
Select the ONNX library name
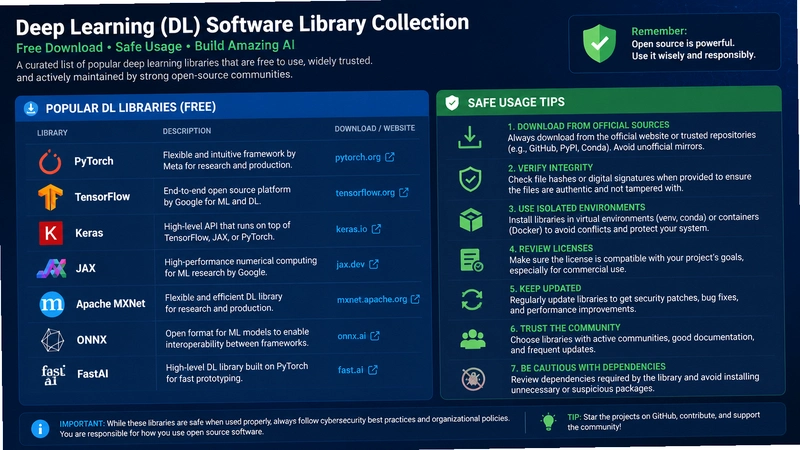click(x=92, y=340)
